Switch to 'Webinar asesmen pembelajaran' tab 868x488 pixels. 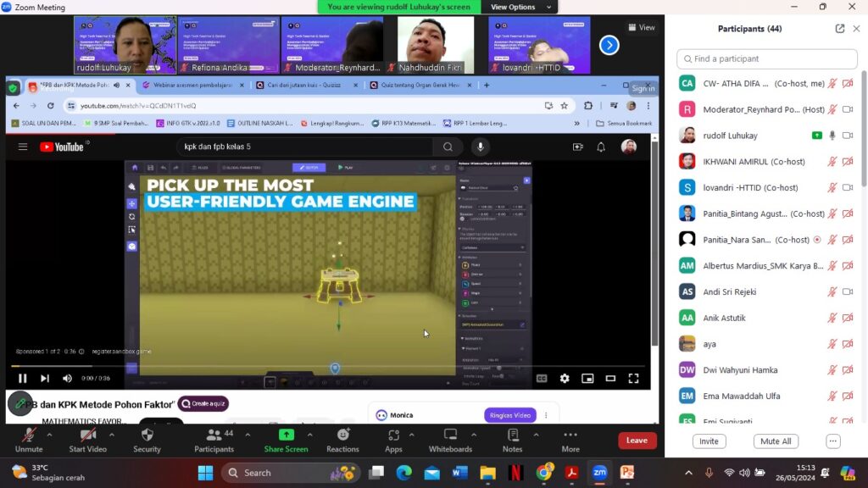click(x=192, y=86)
